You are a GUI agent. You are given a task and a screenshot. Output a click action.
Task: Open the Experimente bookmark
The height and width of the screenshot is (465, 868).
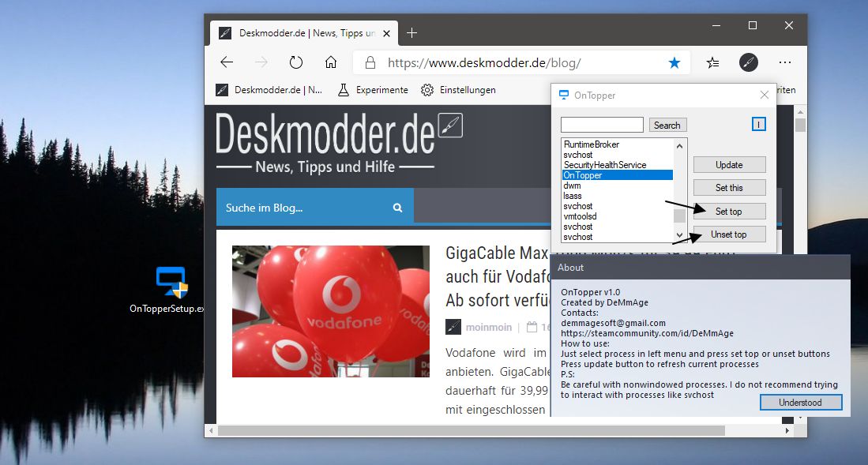(373, 90)
